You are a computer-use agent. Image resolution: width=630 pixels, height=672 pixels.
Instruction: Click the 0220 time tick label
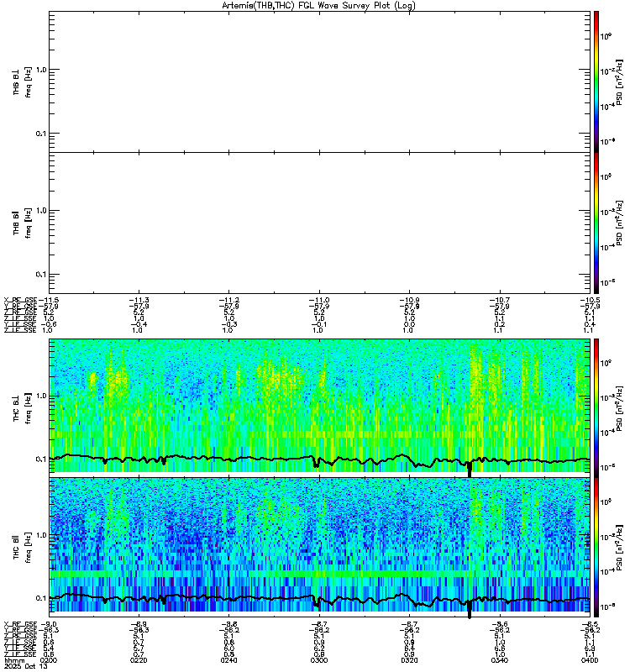pos(139,660)
